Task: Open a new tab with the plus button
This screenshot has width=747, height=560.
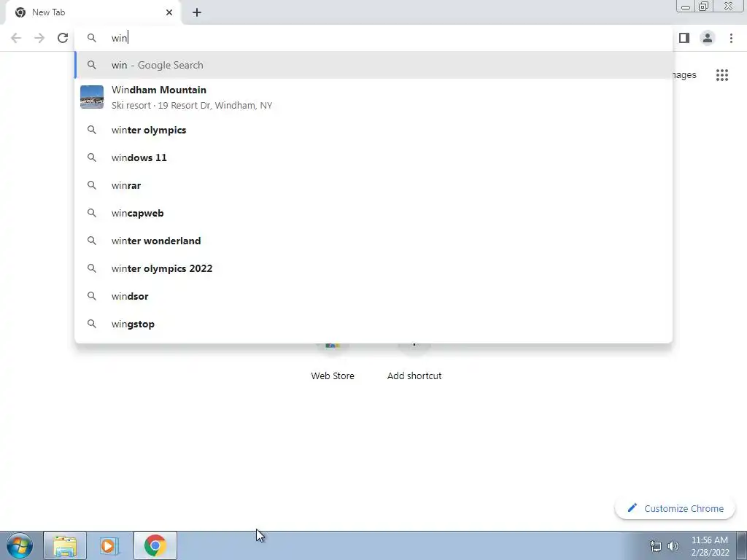Action: pos(197,12)
